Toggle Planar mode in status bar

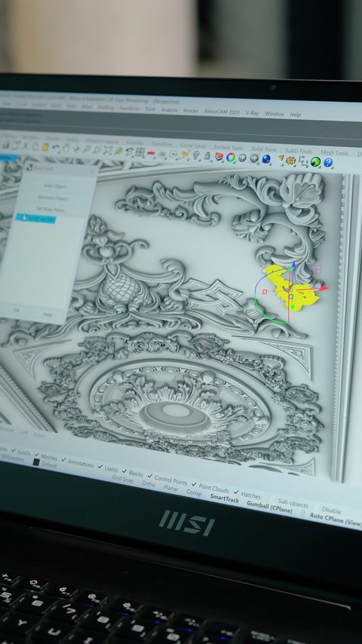pos(171,489)
